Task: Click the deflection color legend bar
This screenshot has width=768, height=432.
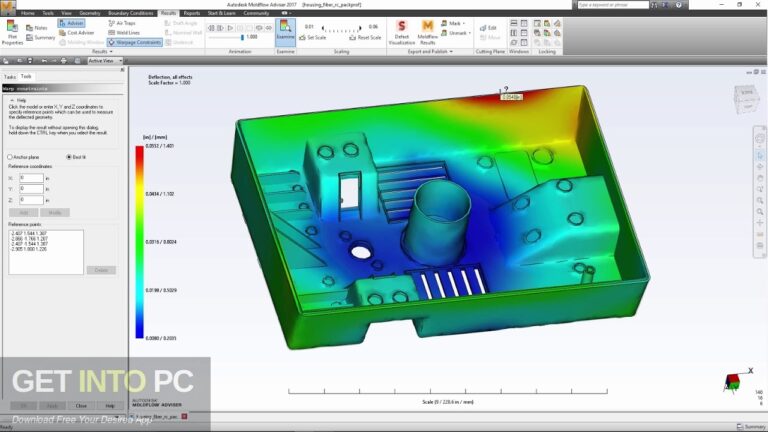Action: (x=140, y=242)
